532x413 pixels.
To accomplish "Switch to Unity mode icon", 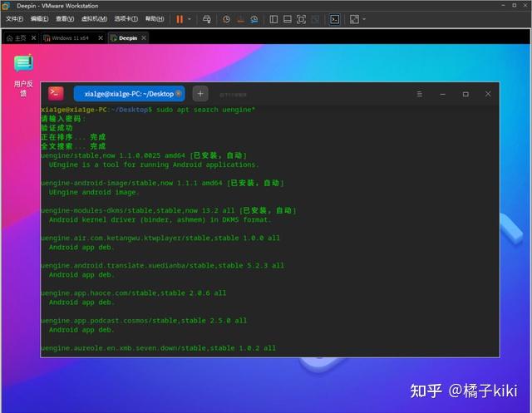I will [315, 19].
